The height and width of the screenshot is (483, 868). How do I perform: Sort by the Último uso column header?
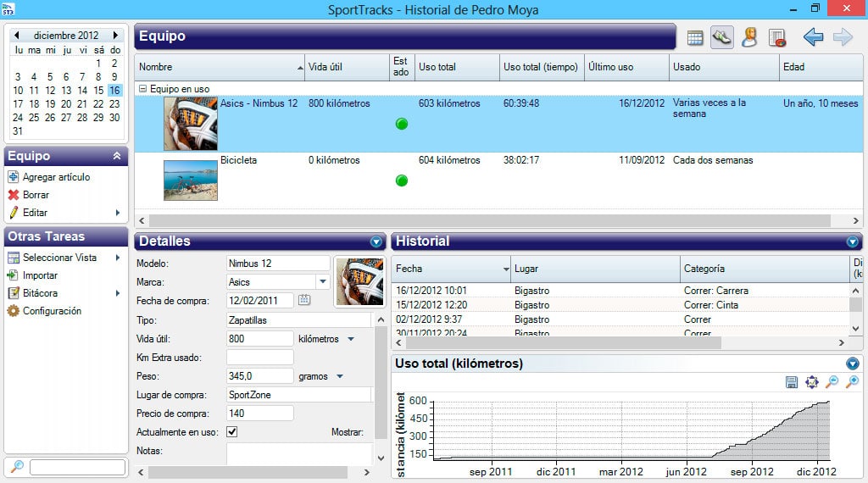tap(626, 67)
